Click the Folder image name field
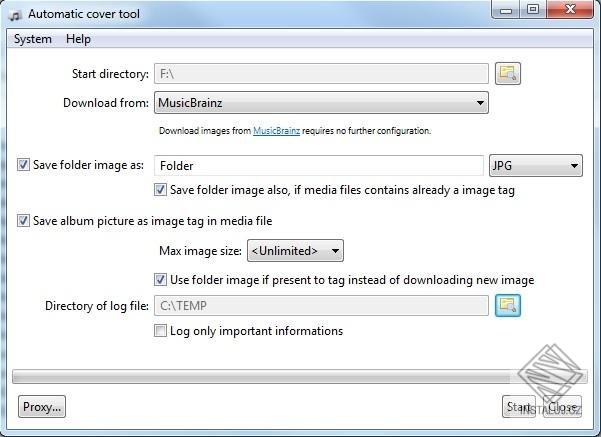Image resolution: width=601 pixels, height=437 pixels. coord(319,166)
